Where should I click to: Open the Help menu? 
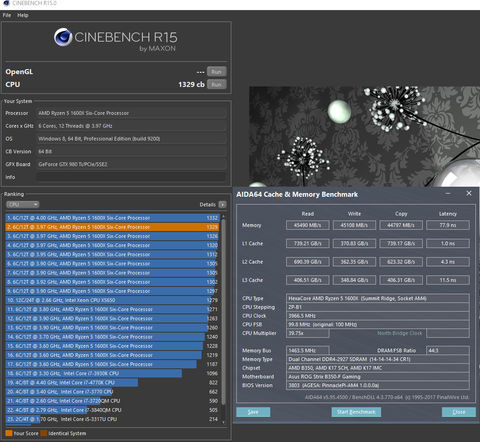(x=23, y=15)
